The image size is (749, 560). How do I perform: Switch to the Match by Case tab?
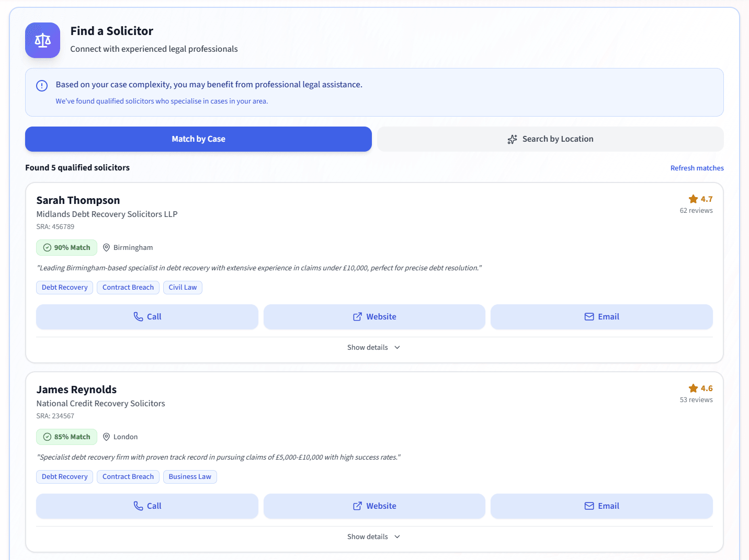tap(198, 139)
